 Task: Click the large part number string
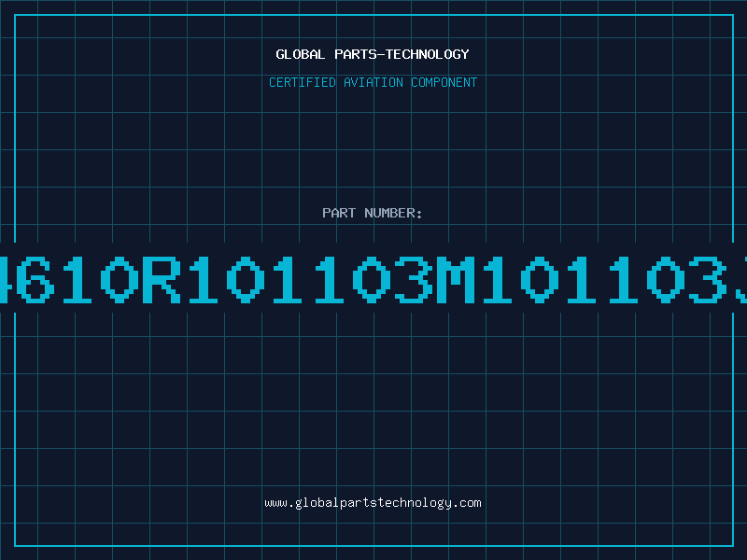pyautogui.click(x=373, y=279)
